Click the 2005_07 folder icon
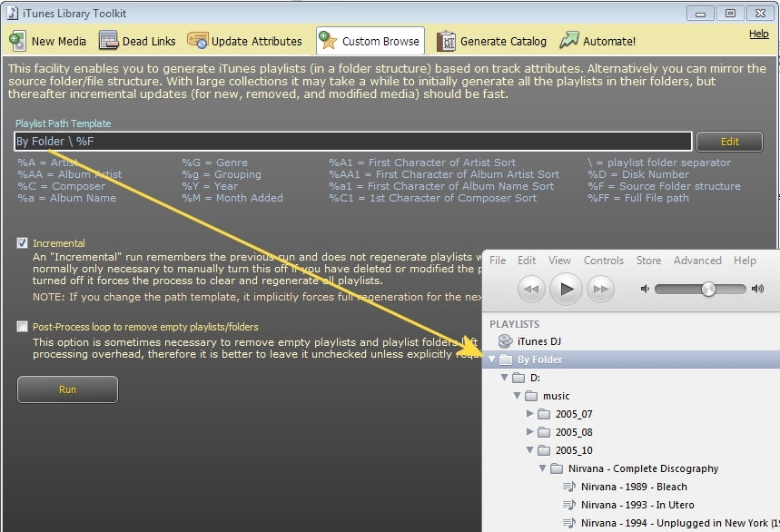This screenshot has height=532, width=780. pyautogui.click(x=544, y=414)
